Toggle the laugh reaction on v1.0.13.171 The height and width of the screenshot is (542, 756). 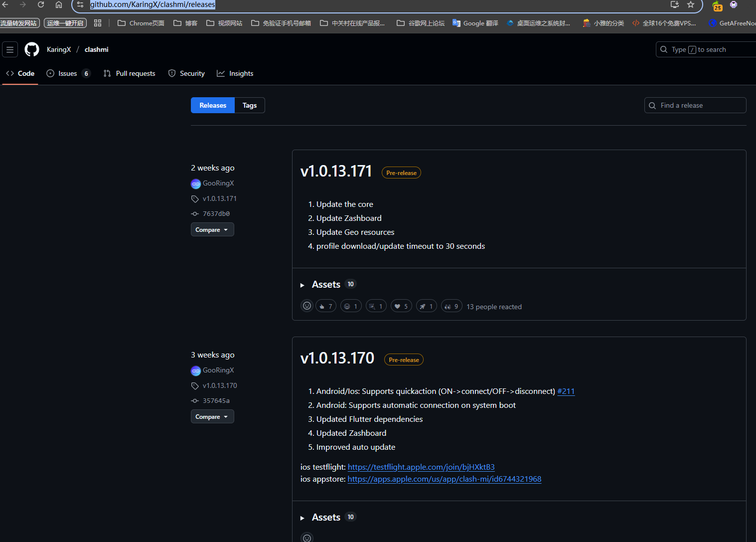[x=351, y=306]
